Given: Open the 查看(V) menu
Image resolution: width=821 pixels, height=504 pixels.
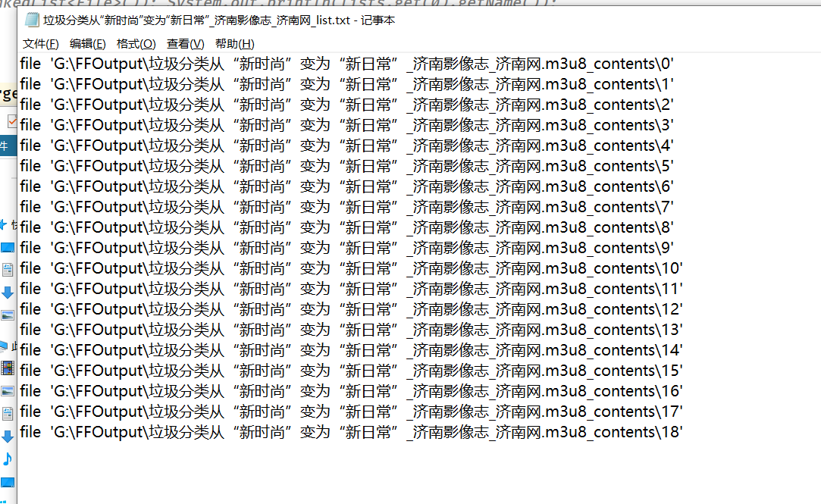Looking at the screenshot, I should pos(186,44).
